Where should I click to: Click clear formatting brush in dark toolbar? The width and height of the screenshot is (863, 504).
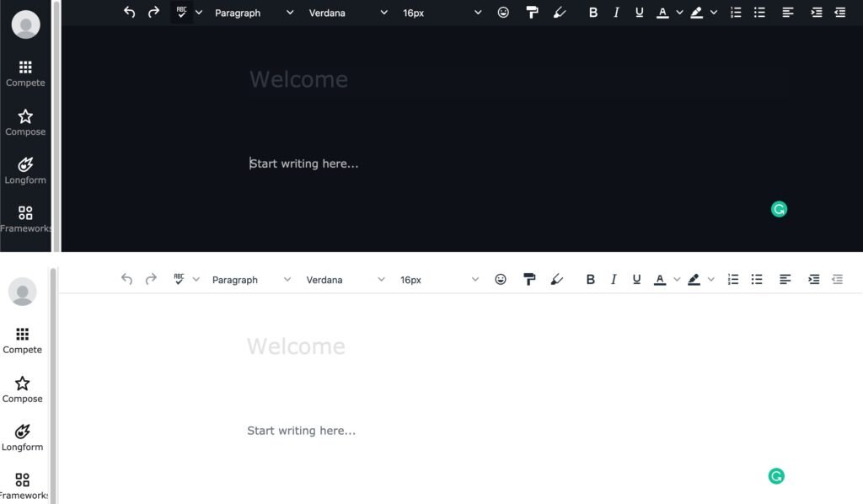pos(560,12)
